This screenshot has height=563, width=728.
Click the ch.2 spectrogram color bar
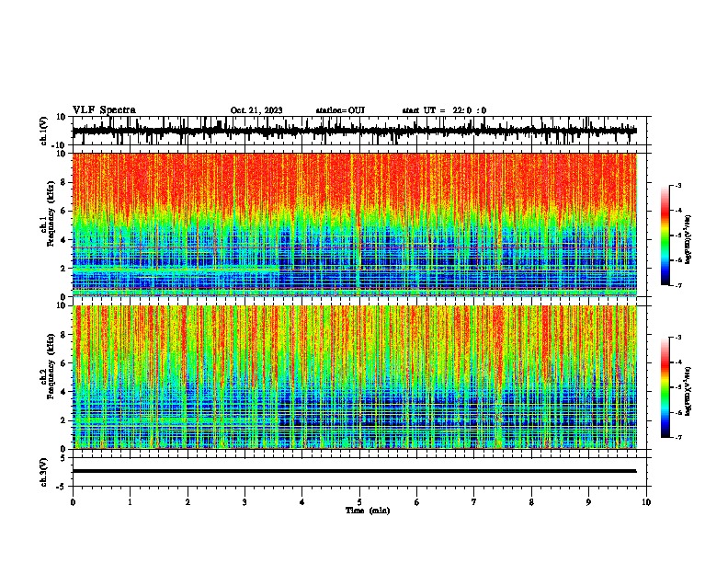tap(665, 387)
